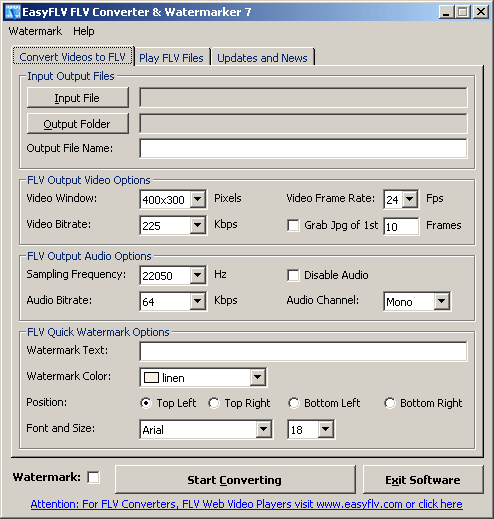
Task: Minimize the EasyFLV window
Action: pos(447,12)
